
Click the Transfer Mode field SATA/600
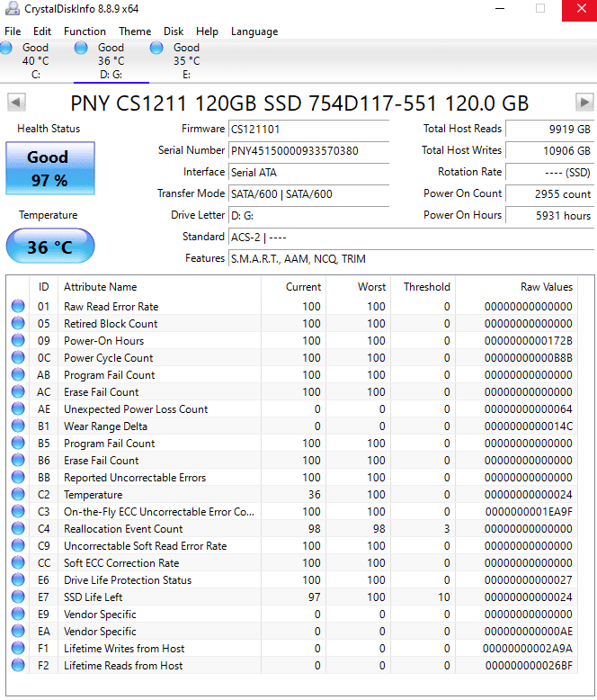click(x=308, y=194)
